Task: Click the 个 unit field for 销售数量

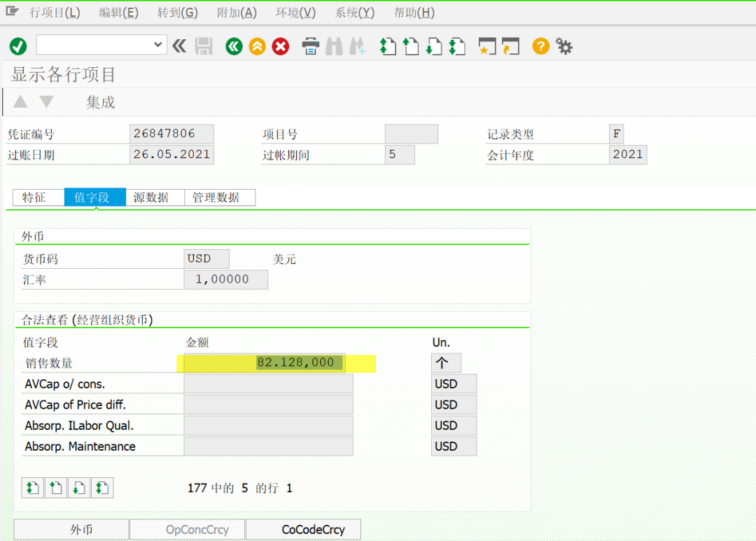Action: (x=446, y=363)
